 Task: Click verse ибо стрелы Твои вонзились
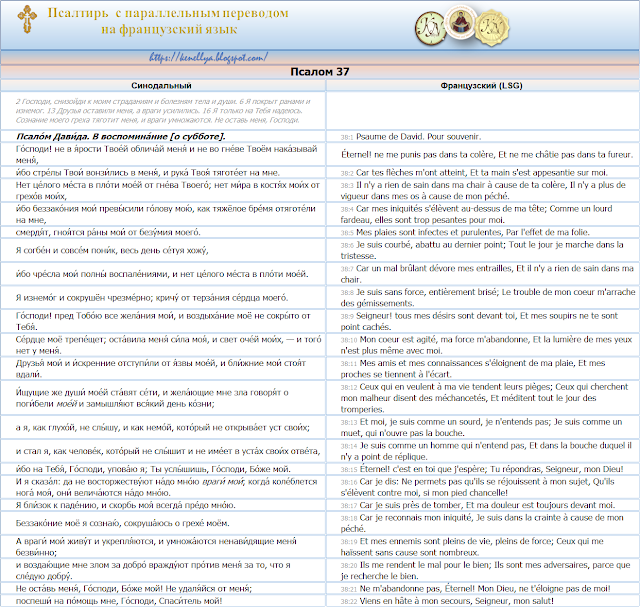pos(148,173)
